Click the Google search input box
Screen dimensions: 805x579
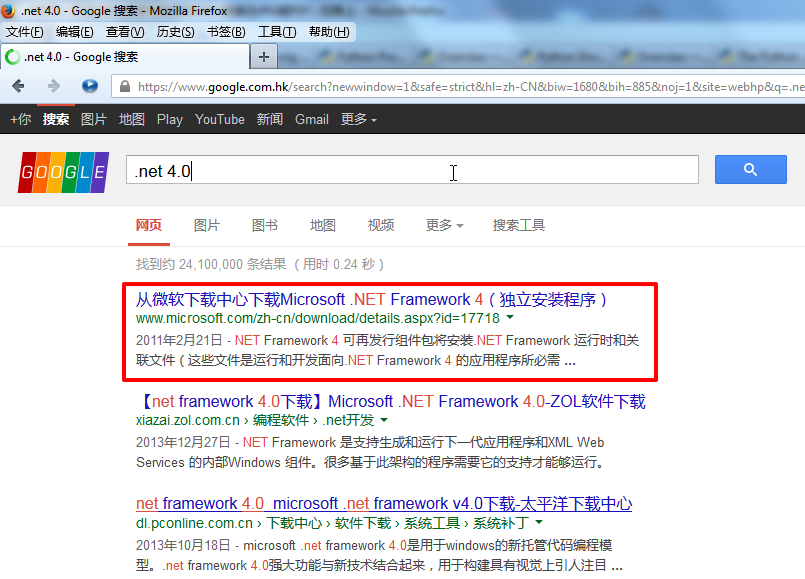pos(412,169)
